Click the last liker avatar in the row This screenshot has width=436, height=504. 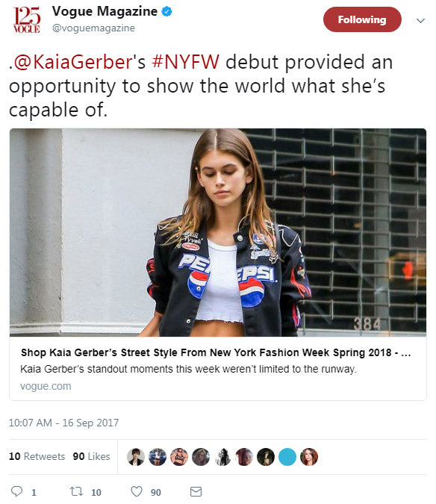coord(309,457)
